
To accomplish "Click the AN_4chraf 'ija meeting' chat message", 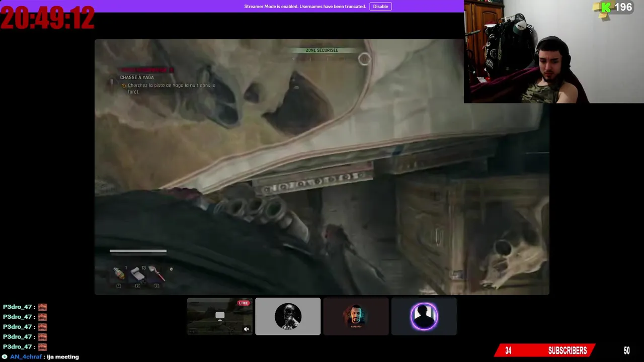I will click(x=40, y=356).
